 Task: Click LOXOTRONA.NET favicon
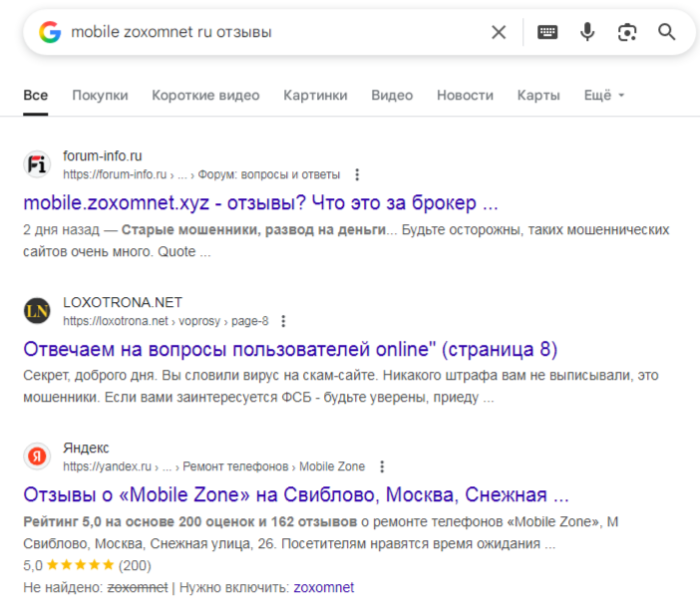pos(37,311)
